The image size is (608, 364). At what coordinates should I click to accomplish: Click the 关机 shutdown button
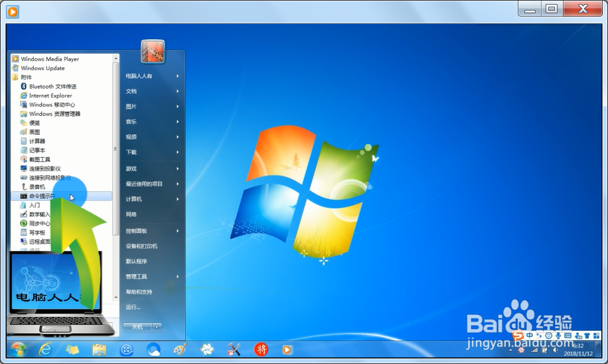[137, 328]
